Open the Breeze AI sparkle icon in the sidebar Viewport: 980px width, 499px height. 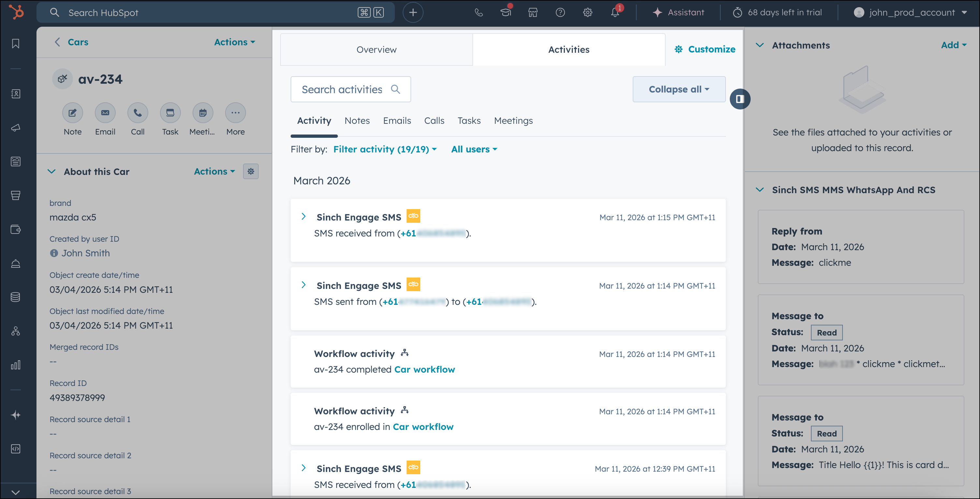point(16,415)
